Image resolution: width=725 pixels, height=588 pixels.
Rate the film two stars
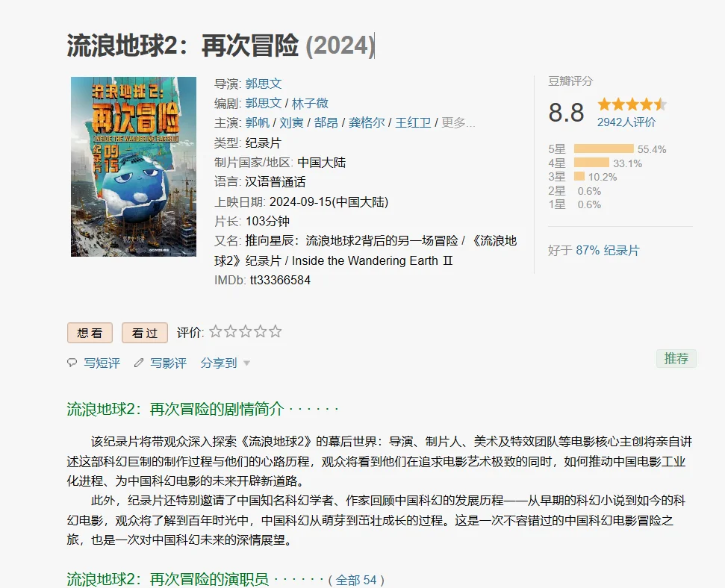pos(230,331)
